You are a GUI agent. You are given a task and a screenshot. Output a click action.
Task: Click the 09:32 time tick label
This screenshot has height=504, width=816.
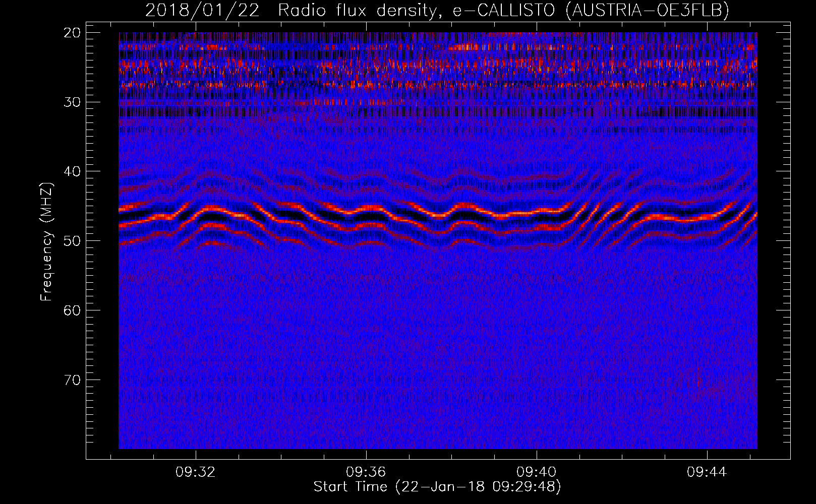coord(195,472)
